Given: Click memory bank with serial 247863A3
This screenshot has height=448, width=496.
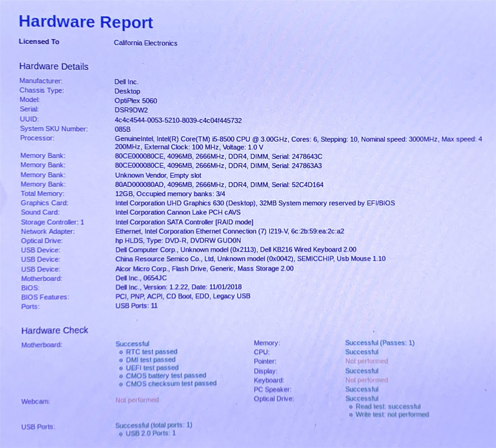Looking at the screenshot, I should tap(218, 166).
